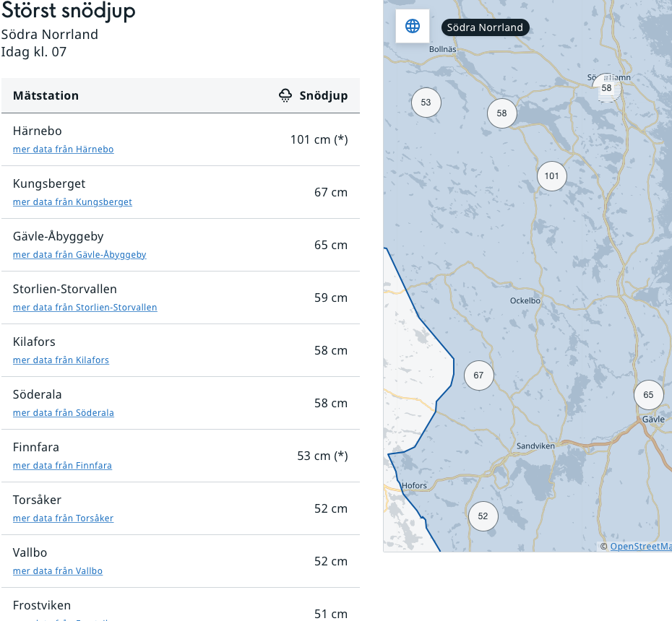Image resolution: width=672 pixels, height=621 pixels.
Task: Click the Södra Norrland map label
Action: tap(485, 27)
